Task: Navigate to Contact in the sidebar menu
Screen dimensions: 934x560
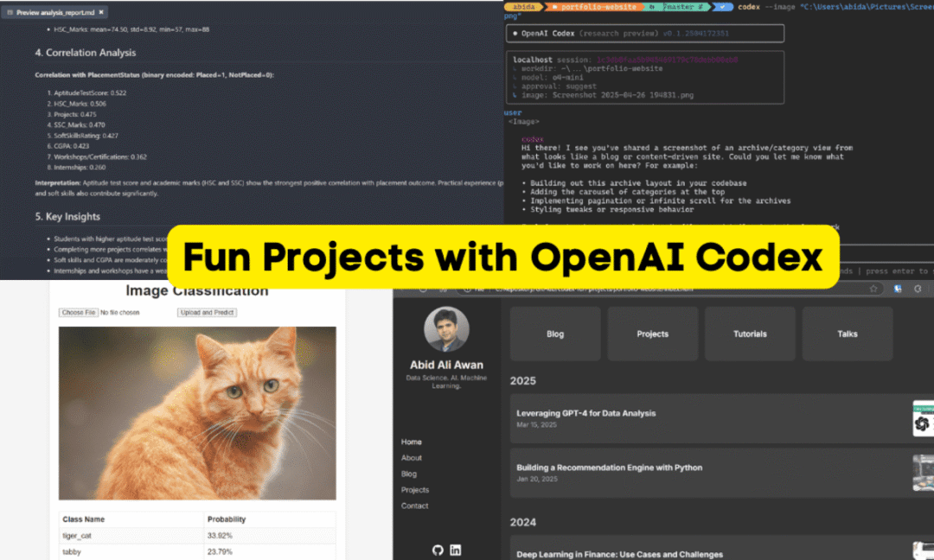Action: (414, 506)
